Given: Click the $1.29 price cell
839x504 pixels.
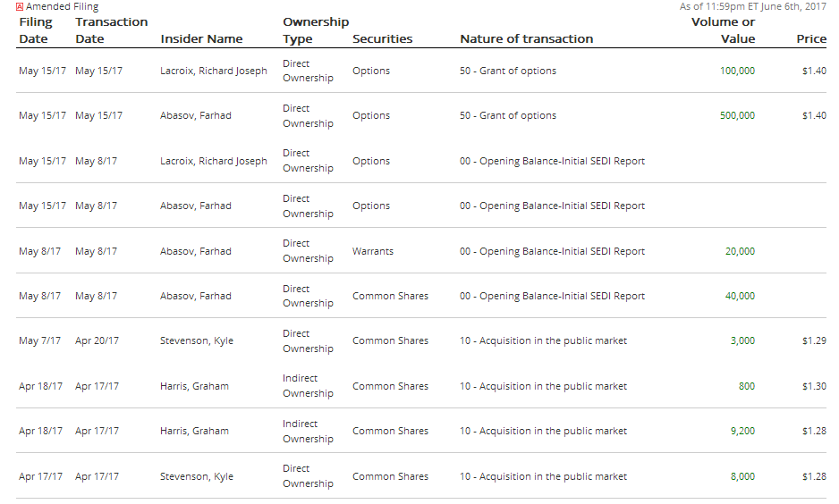Looking at the screenshot, I should click(x=814, y=340).
